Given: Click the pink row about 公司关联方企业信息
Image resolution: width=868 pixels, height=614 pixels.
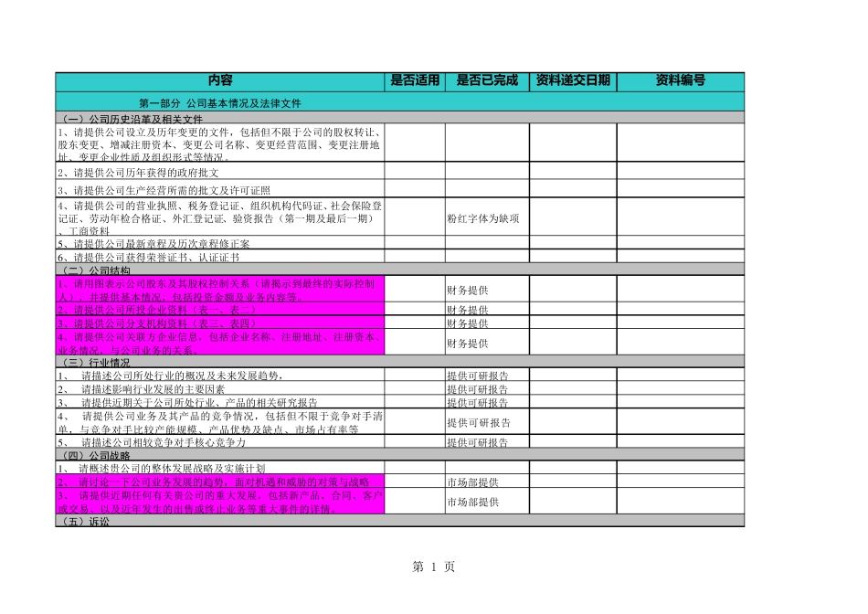Looking at the screenshot, I should [x=220, y=343].
